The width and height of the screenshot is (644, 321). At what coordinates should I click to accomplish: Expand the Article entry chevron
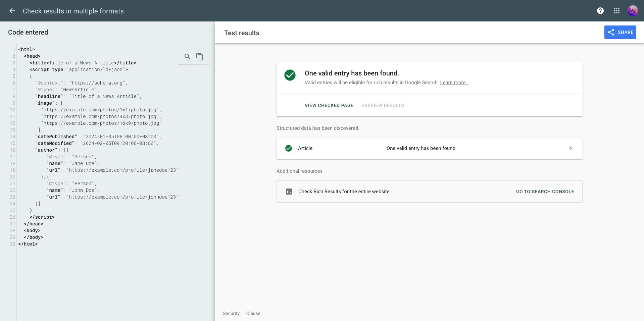point(570,148)
